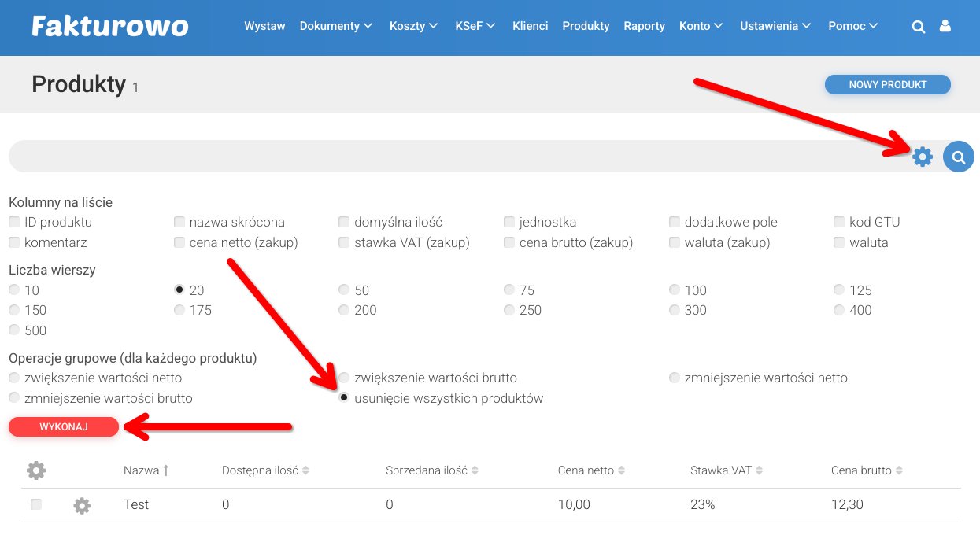Select the usunięcie wszystkich produktów radio button
Viewport: 980px width, 546px height.
(x=344, y=398)
